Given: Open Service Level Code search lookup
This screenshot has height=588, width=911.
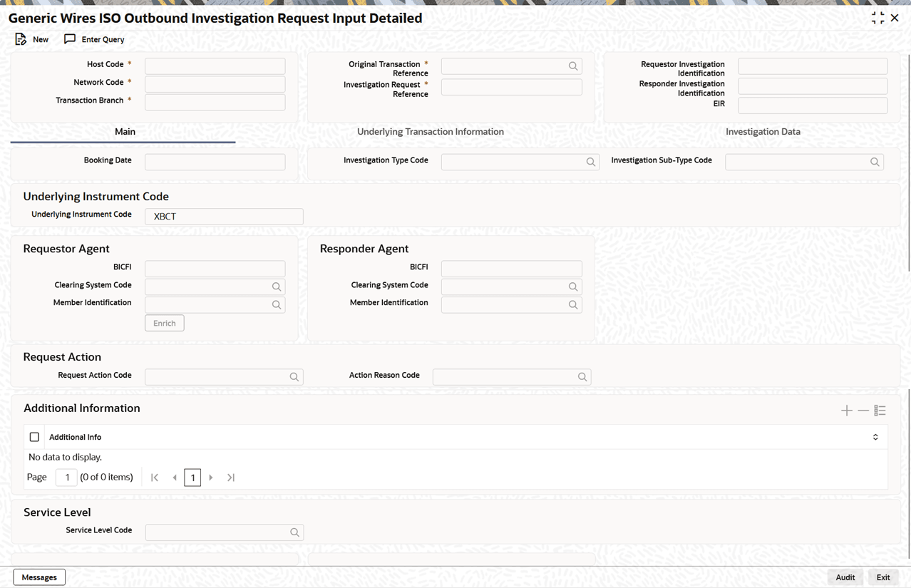Looking at the screenshot, I should click(x=294, y=532).
